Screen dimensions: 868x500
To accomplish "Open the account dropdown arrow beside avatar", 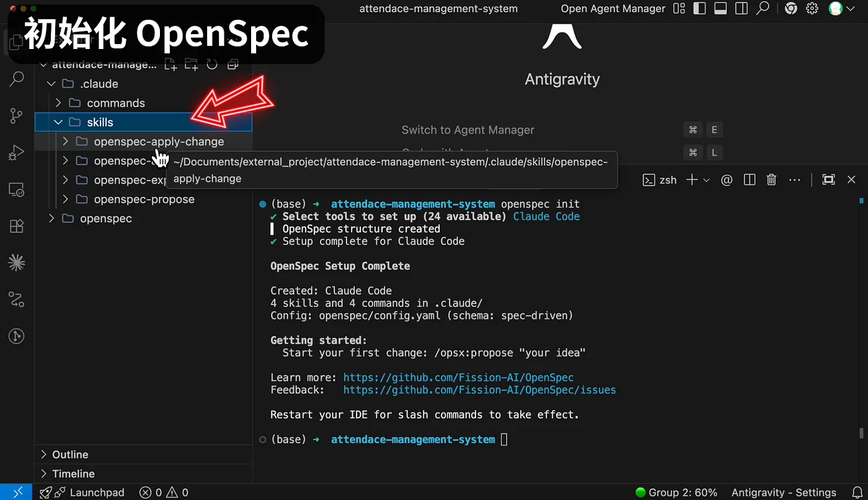I will (849, 9).
